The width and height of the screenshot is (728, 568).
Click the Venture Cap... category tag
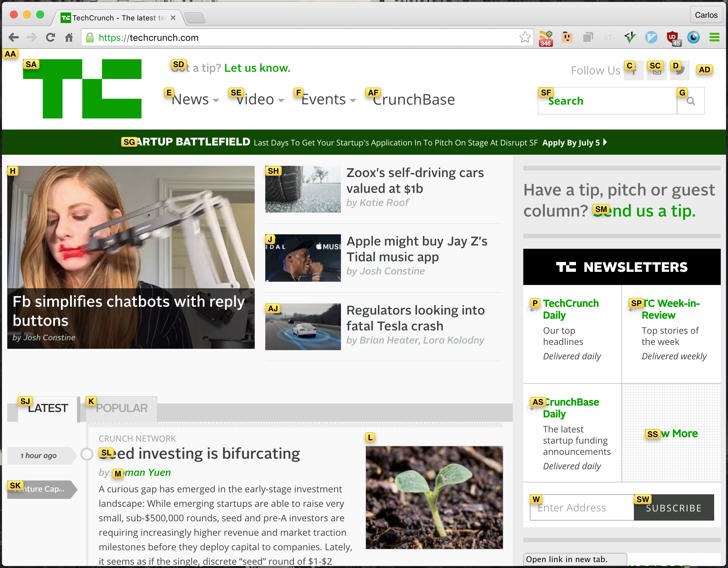point(42,489)
